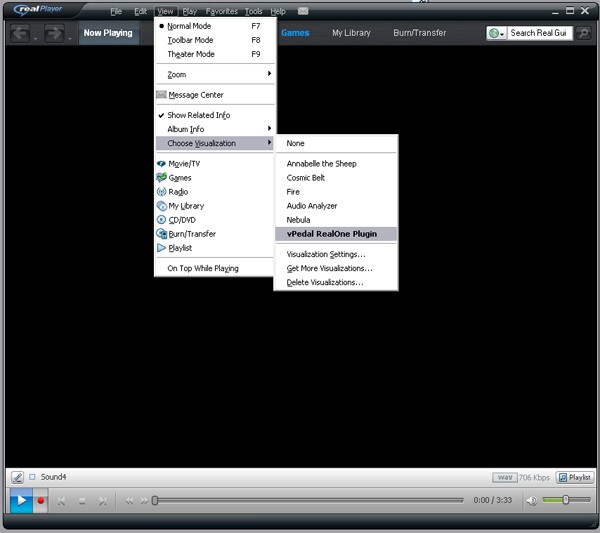Image resolution: width=600 pixels, height=533 pixels.
Task: Click Delete Visualizations...
Action: pyautogui.click(x=336, y=282)
